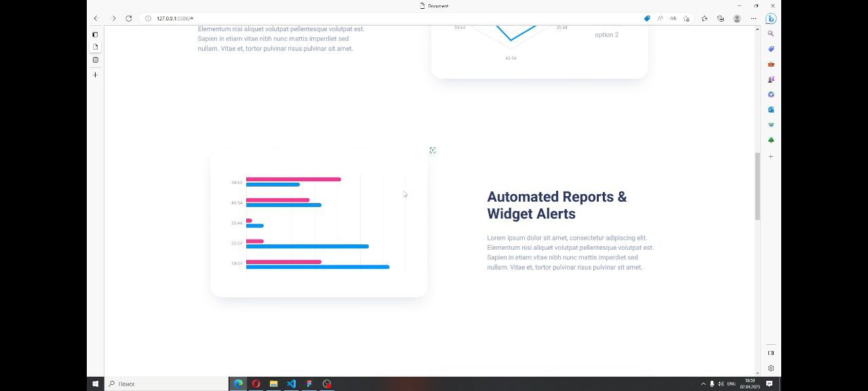Click the Lorem ipsum paragraph under heading

[570, 253]
